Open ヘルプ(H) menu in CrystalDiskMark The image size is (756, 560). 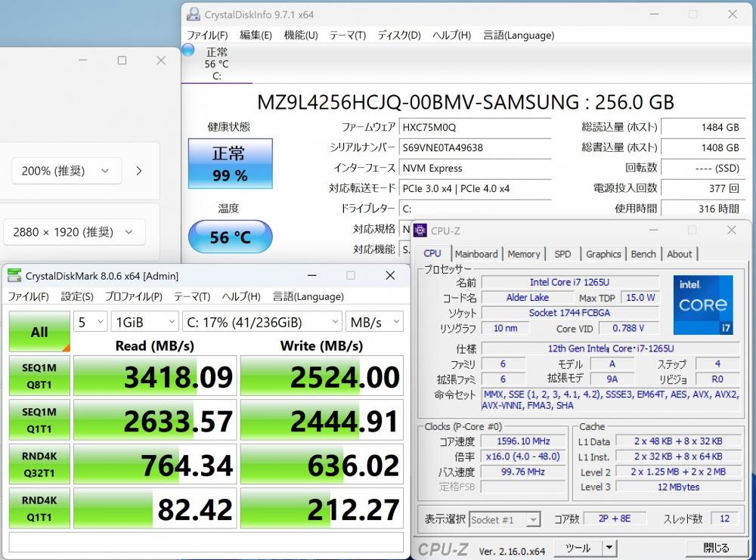pos(241,296)
